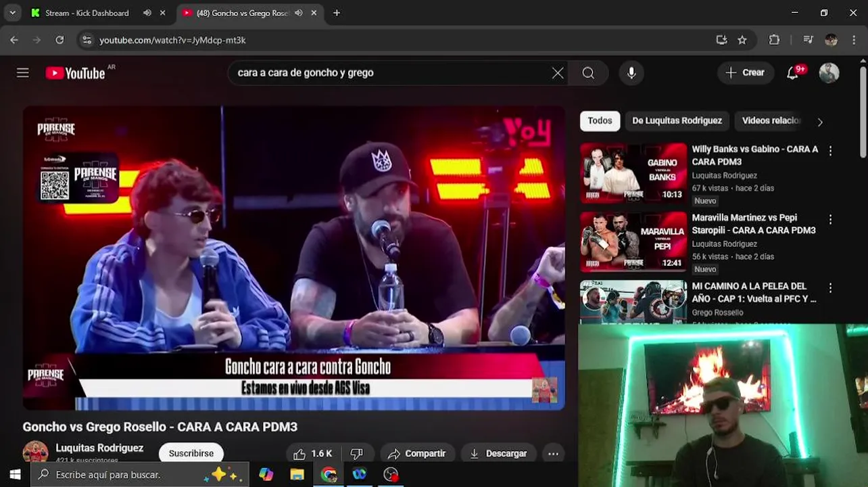
Task: Click the Chrome icon in taskbar
Action: [329, 474]
